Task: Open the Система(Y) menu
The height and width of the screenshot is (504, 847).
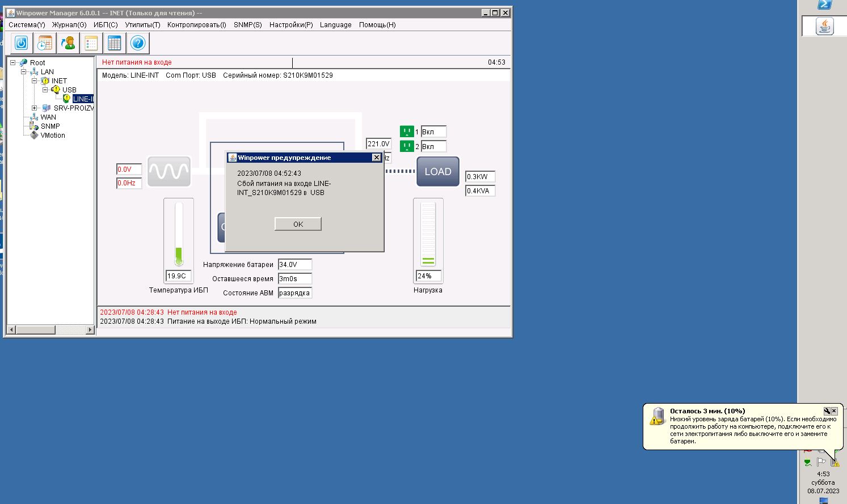Action: (27, 25)
